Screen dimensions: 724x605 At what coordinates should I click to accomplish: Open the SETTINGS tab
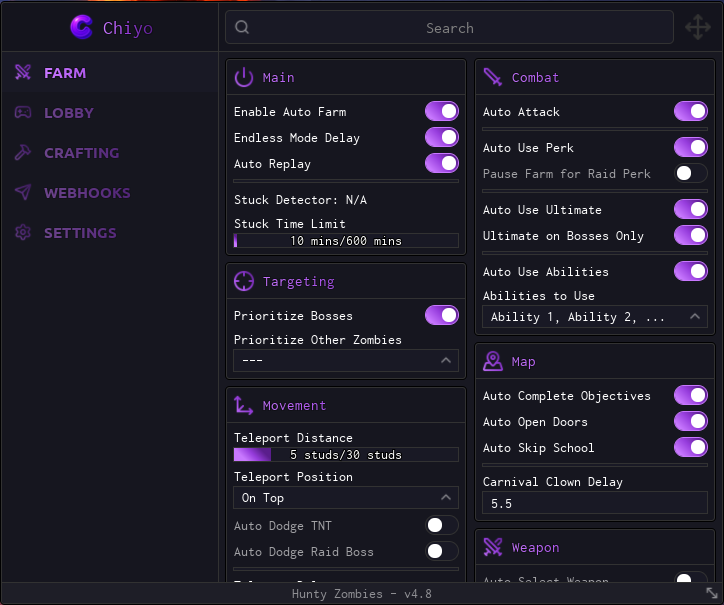point(110,232)
